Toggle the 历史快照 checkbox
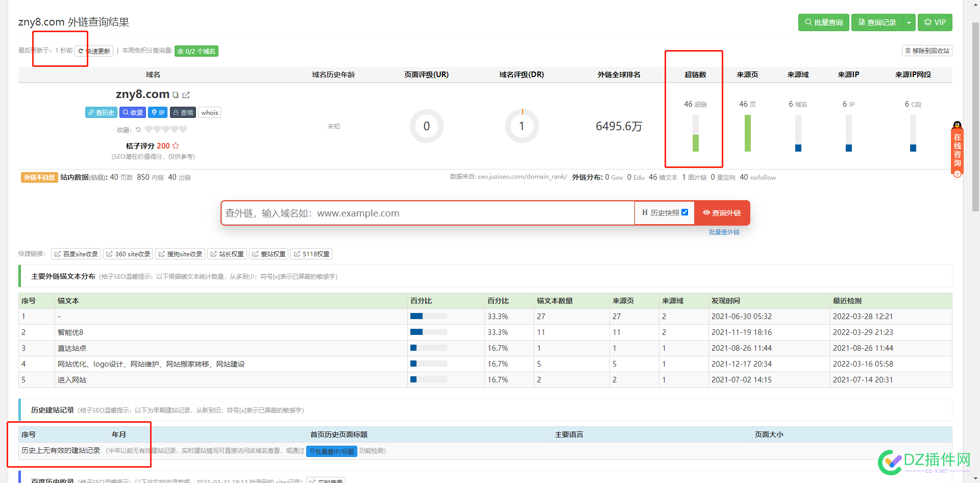Screen dimensions: 980x483 click(685, 212)
